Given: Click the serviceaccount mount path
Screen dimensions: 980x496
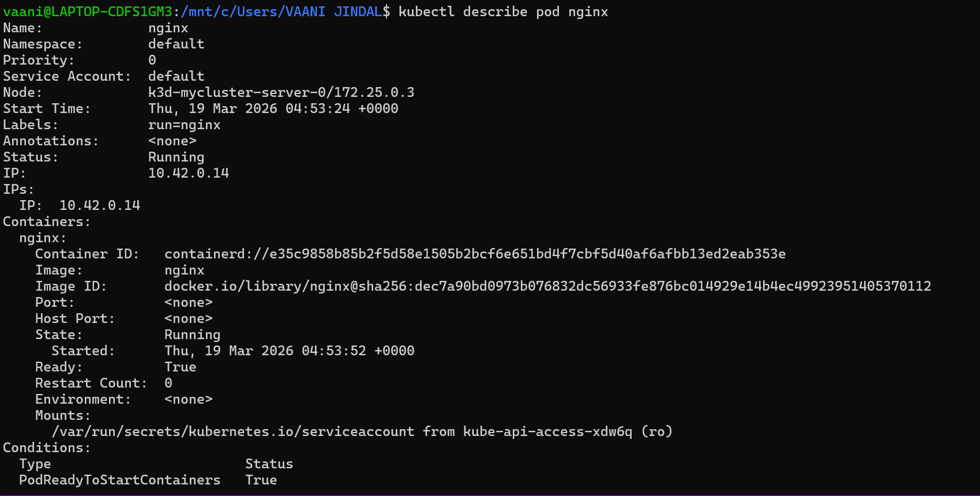Looking at the screenshot, I should click(233, 432).
